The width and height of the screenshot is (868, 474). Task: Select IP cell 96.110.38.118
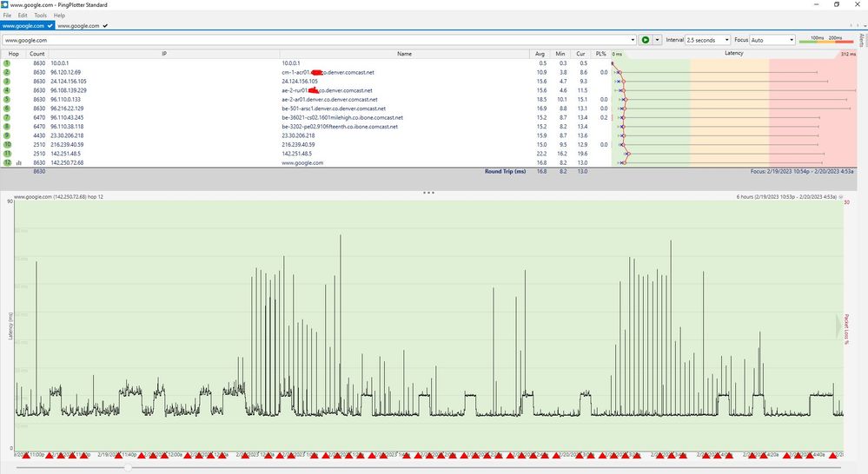click(x=67, y=126)
